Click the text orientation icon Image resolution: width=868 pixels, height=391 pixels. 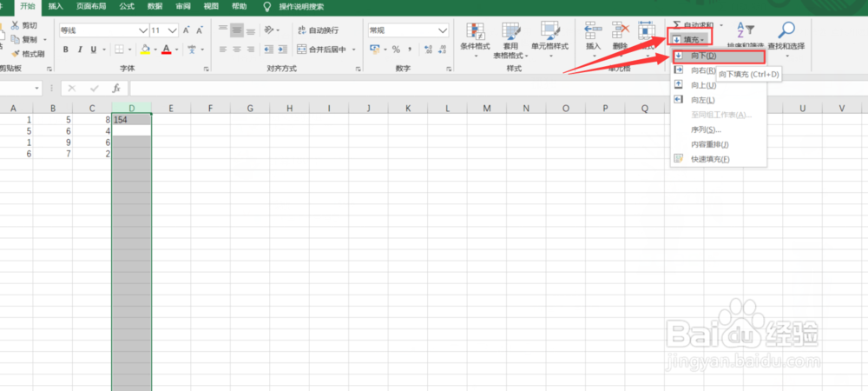coord(268,30)
